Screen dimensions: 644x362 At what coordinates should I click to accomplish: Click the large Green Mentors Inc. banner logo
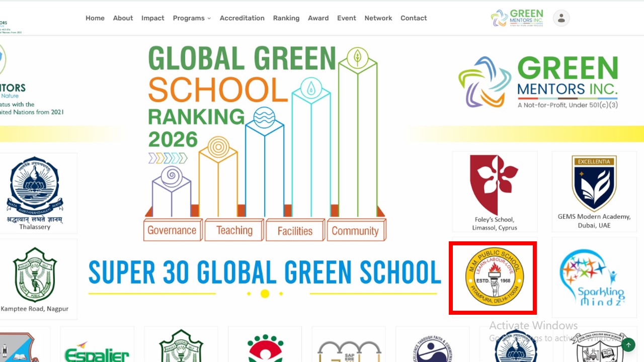pos(538,82)
